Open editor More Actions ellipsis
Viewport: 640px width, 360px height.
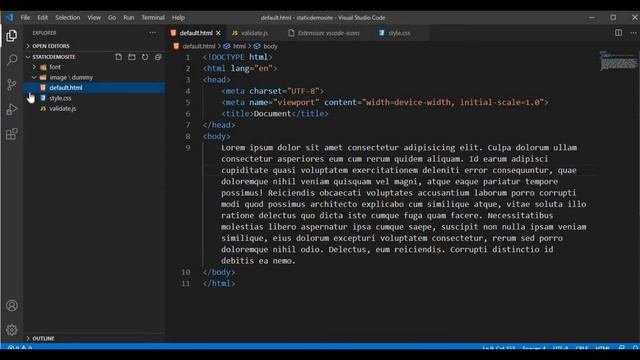click(x=633, y=33)
